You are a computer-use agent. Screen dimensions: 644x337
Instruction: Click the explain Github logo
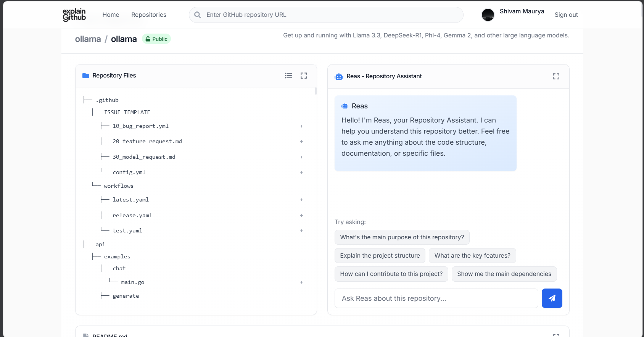point(74,15)
